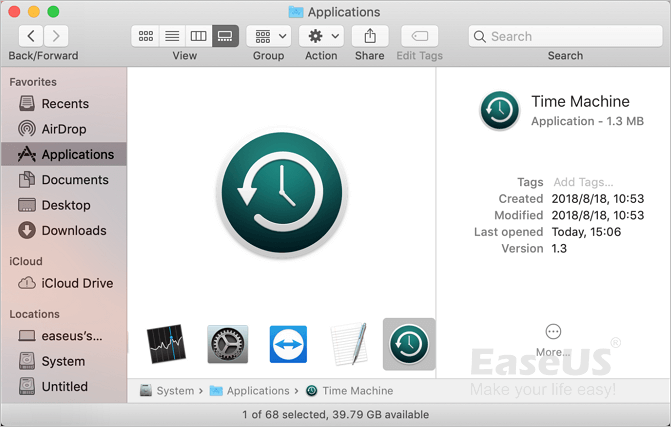Open iCloud Drive in the sidebar
The image size is (671, 427).
click(x=77, y=283)
